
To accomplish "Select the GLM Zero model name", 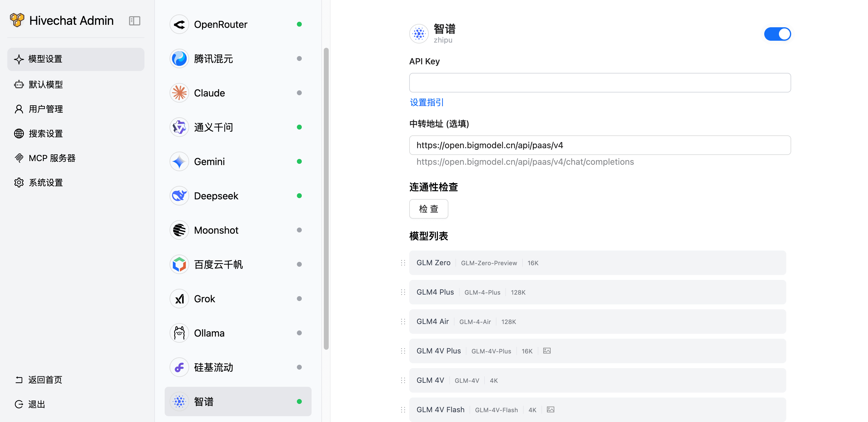I will (x=433, y=262).
